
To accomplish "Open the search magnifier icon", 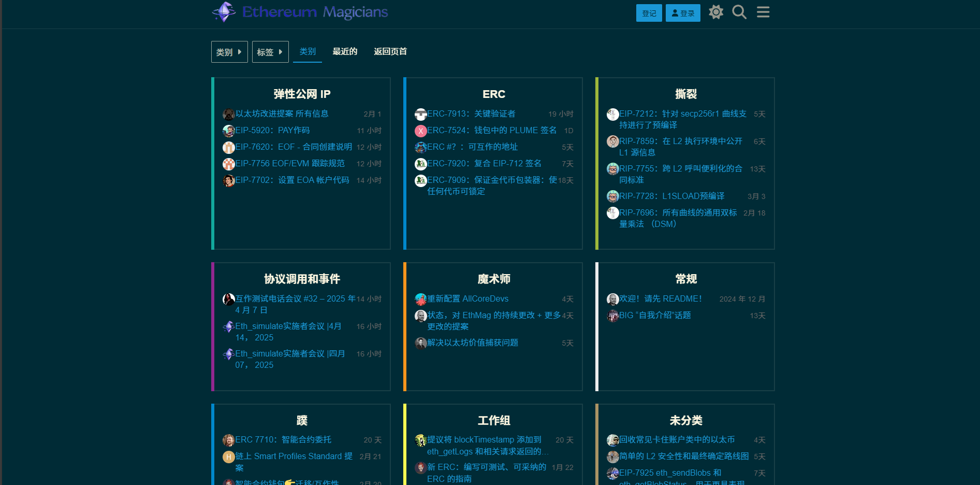I will pyautogui.click(x=739, y=12).
